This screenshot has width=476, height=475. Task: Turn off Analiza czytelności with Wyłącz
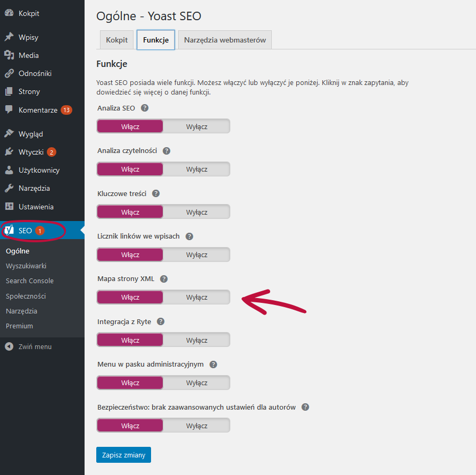(x=197, y=169)
